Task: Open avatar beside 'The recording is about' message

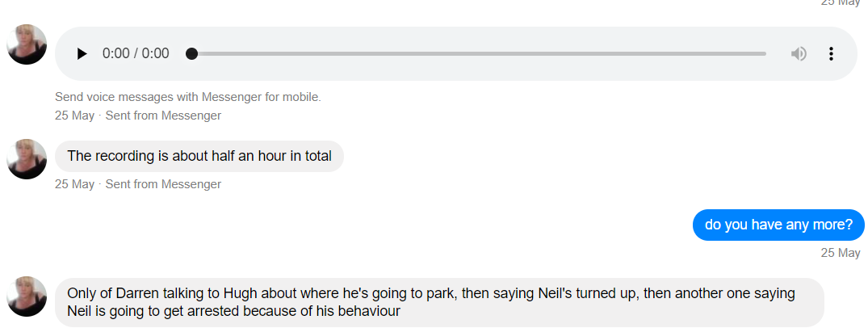Action: coord(27,159)
